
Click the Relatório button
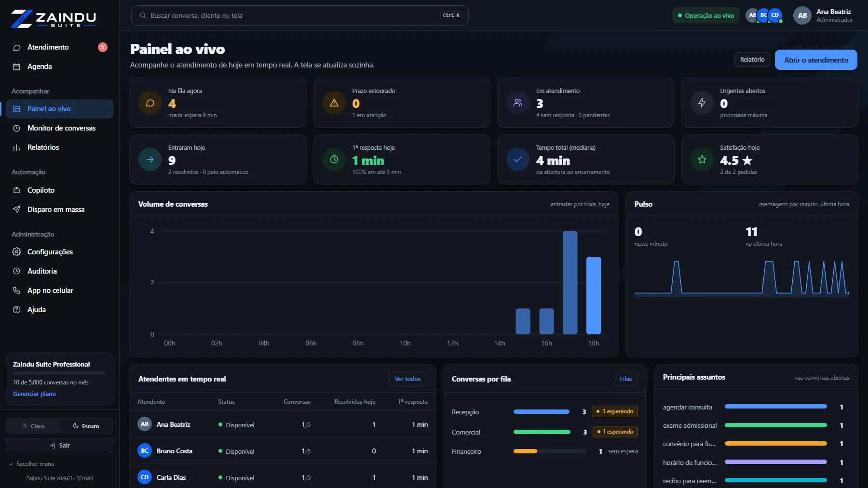point(752,60)
